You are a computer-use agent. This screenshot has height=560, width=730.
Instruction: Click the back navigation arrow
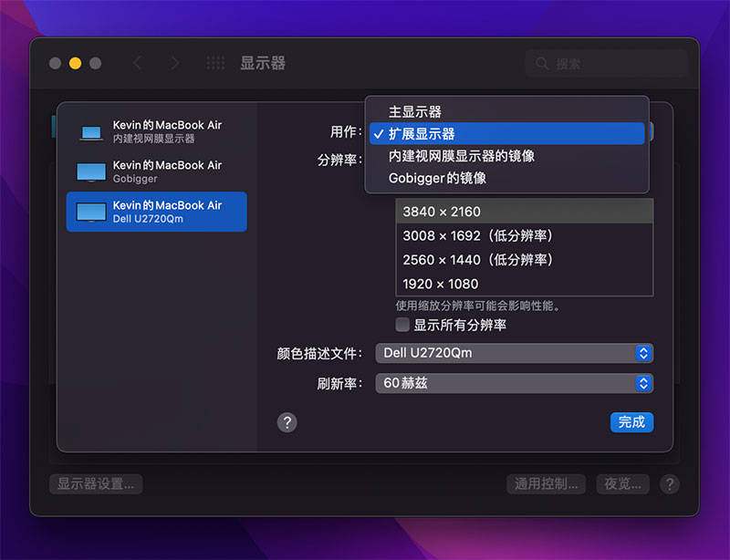point(137,63)
